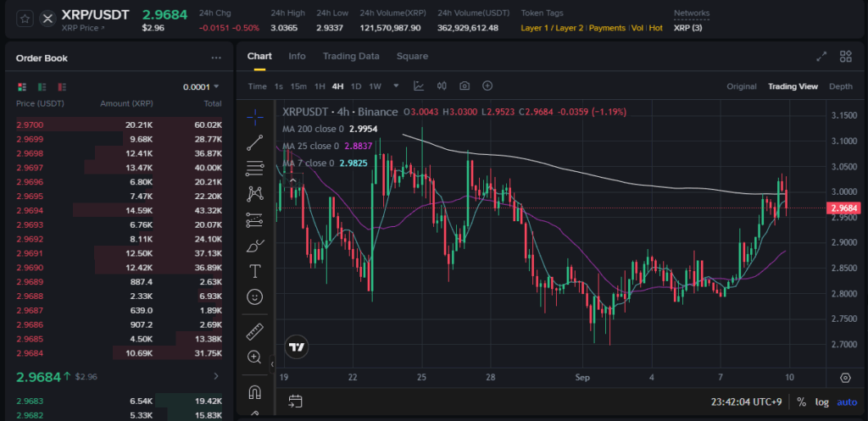This screenshot has height=421, width=868.
Task: Expand the 2.9684 current price row arrow
Action: tap(216, 377)
